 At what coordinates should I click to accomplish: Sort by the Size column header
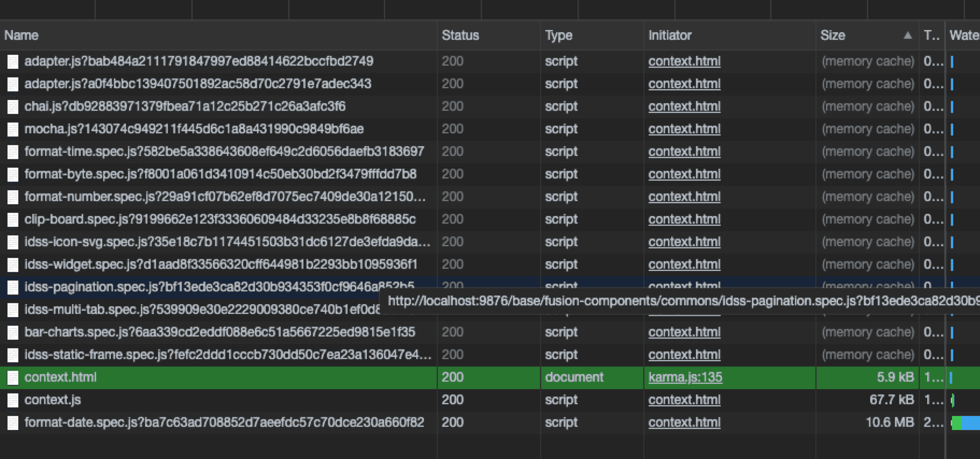tap(867, 35)
